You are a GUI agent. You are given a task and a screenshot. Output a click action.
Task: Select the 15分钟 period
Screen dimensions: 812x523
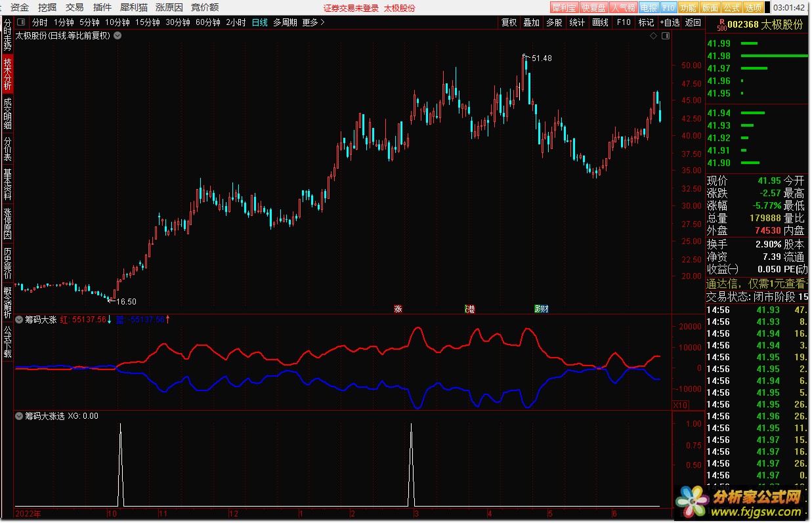pos(148,22)
